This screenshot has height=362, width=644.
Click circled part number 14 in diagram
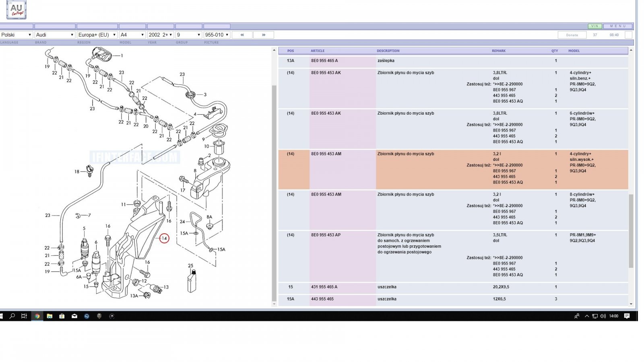[164, 239]
